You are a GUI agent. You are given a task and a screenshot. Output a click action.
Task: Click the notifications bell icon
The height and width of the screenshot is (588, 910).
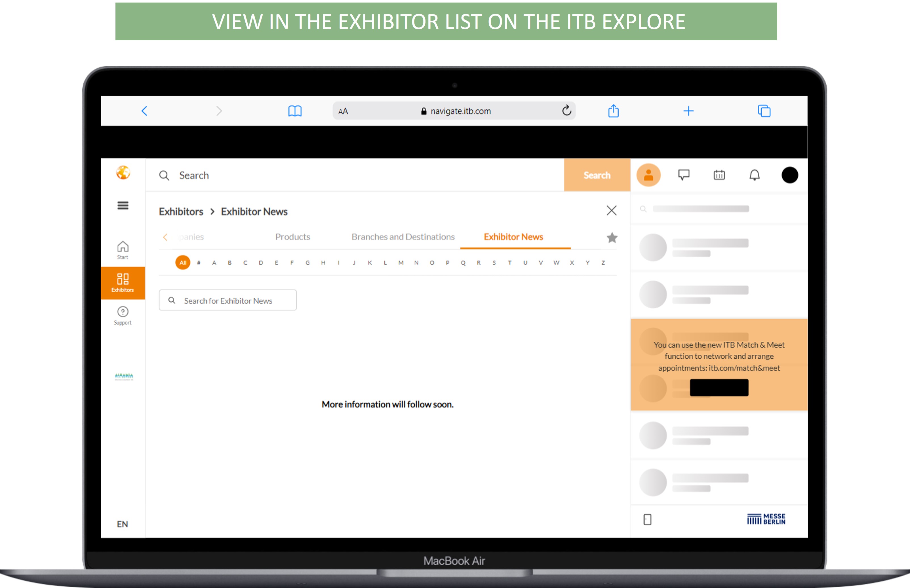(x=754, y=175)
